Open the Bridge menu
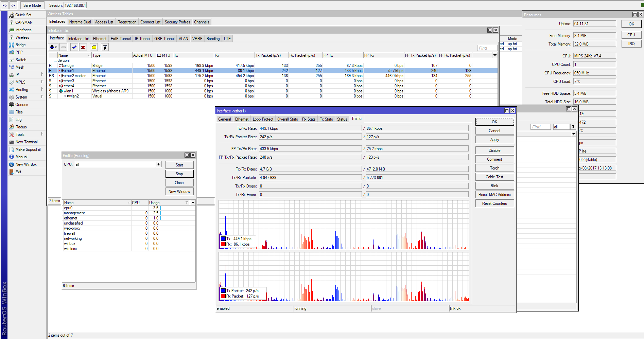This screenshot has height=339, width=644. [x=20, y=45]
